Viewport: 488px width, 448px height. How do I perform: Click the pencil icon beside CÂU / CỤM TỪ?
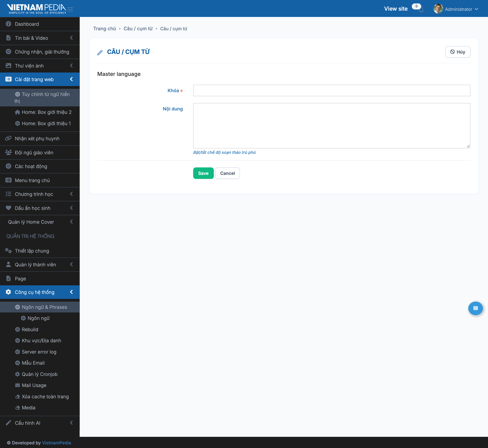pyautogui.click(x=100, y=52)
